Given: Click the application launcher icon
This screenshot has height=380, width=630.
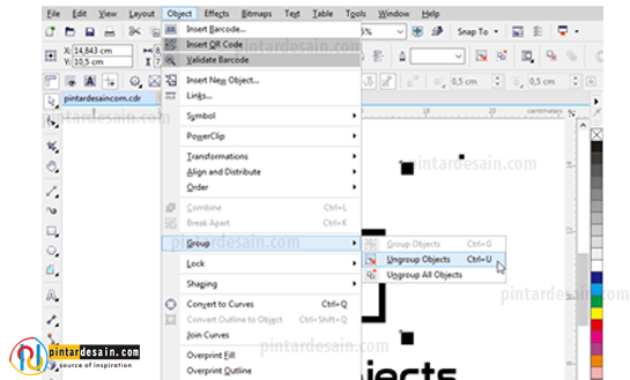Looking at the screenshot, I should coord(562,31).
